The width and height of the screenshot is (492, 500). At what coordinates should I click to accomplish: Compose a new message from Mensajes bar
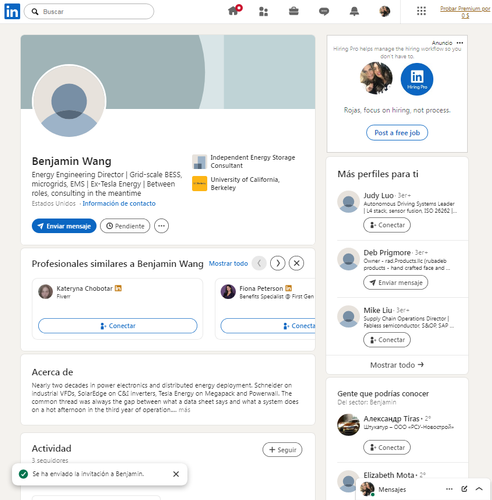coord(464,489)
